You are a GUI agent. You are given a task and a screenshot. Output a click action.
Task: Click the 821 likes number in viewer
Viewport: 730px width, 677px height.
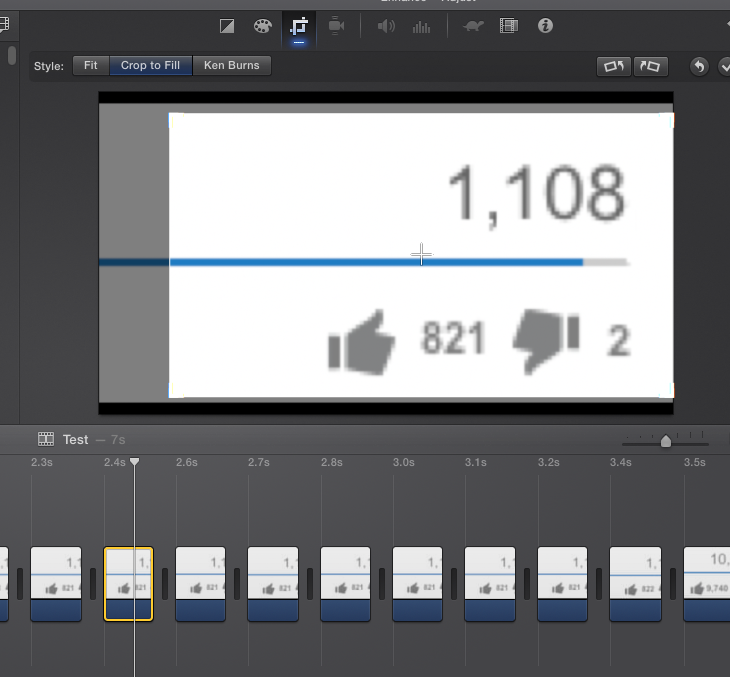[453, 338]
